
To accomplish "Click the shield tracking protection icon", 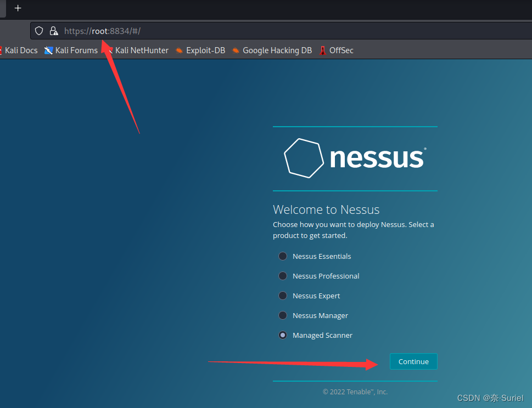I will [39, 31].
